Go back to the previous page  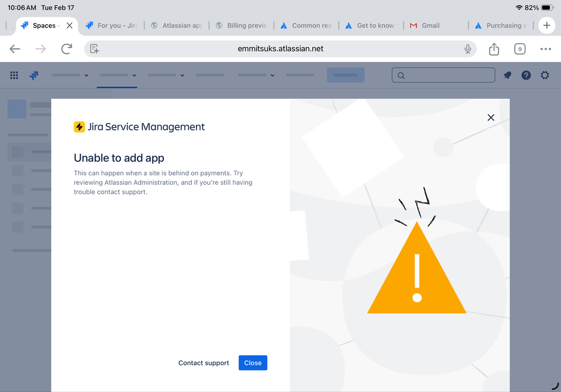15,49
